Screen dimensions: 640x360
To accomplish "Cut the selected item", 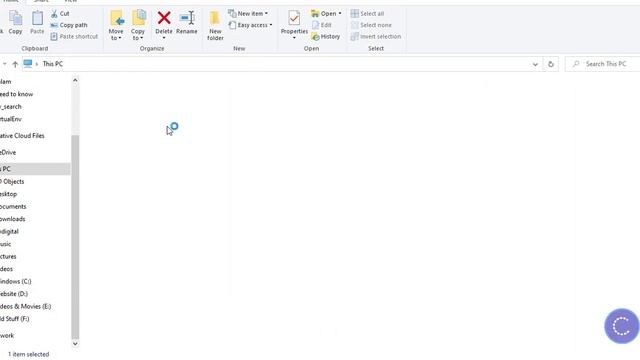I will pyautogui.click(x=60, y=13).
